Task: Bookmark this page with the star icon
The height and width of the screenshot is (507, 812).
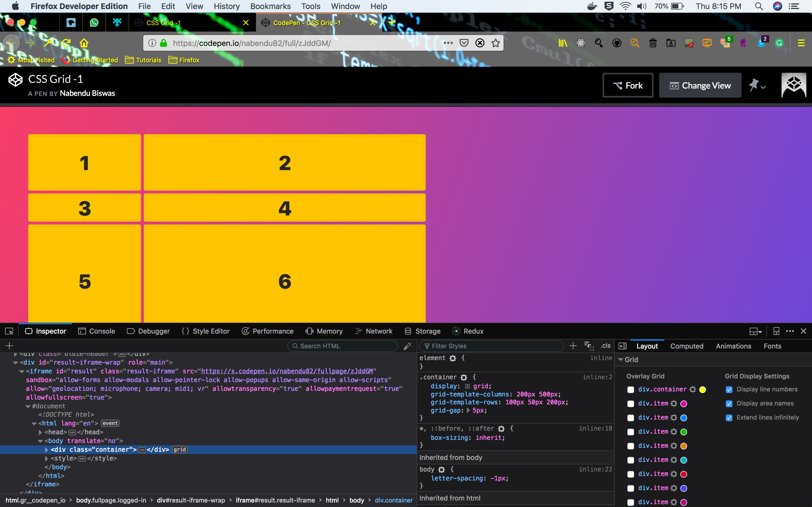Action: pyautogui.click(x=495, y=43)
